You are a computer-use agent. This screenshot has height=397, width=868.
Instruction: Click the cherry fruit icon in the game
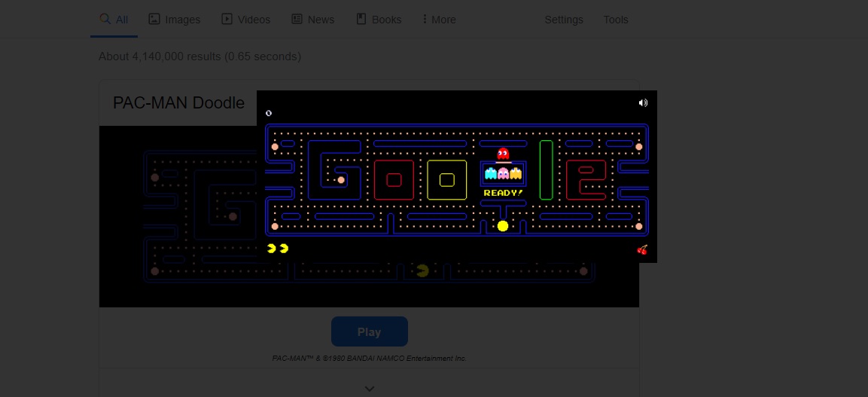point(642,249)
